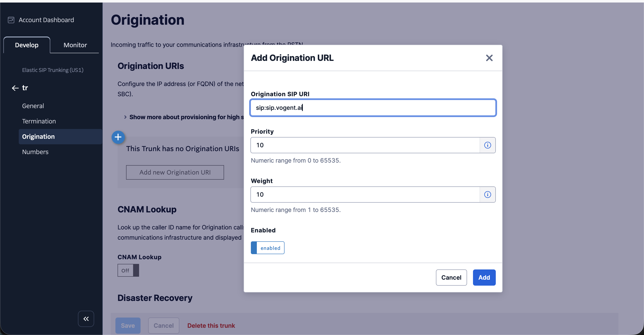Viewport: 644px width, 335px height.
Task: Click the Origination SIP URI field
Action: point(373,108)
